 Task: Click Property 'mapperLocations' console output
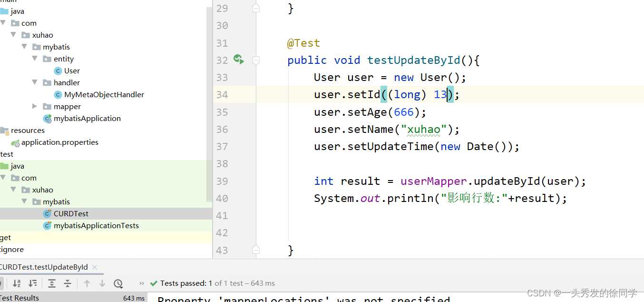(303, 299)
